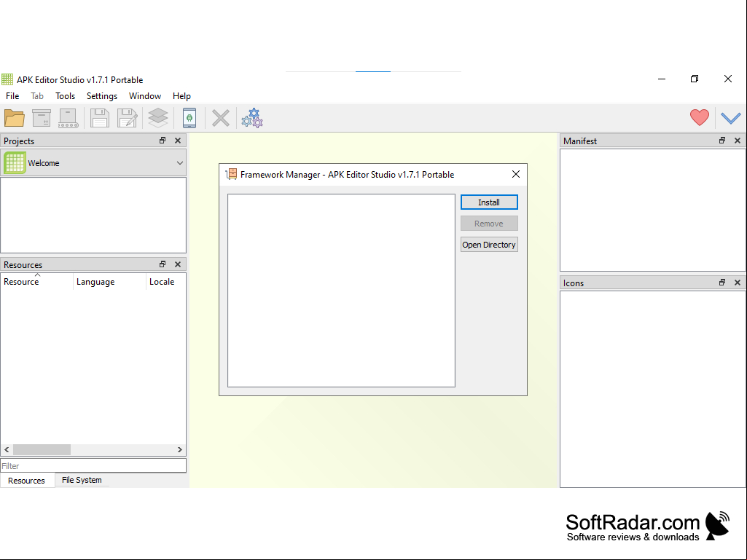
Task: Click the scroll left arrow in Resources
Action: point(7,449)
